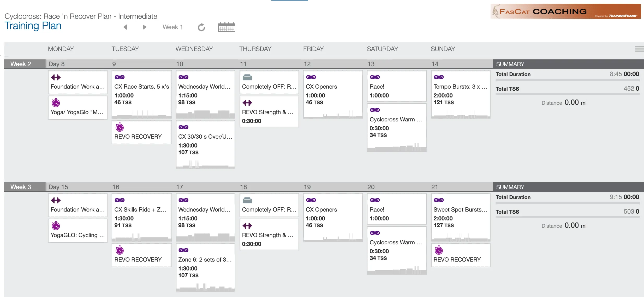The width and height of the screenshot is (644, 297).
Task: Click bike icon on CX Race Starts workout
Action: point(120,77)
